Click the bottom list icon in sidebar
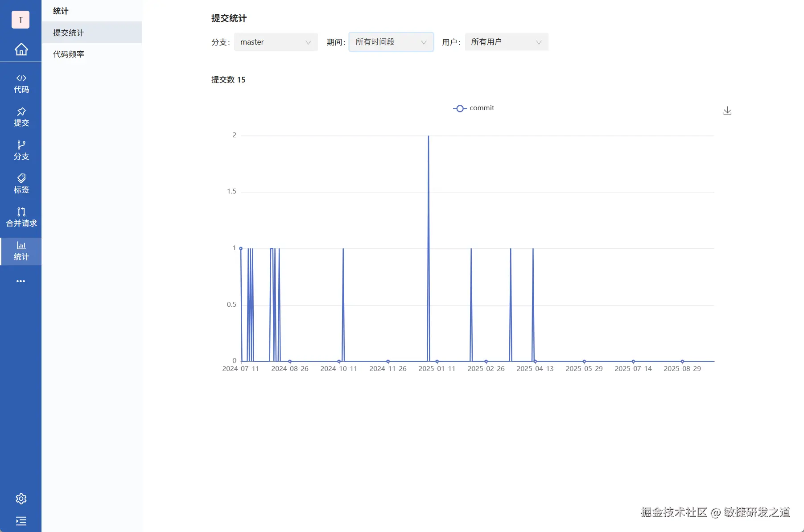The width and height of the screenshot is (804, 532). [21, 521]
